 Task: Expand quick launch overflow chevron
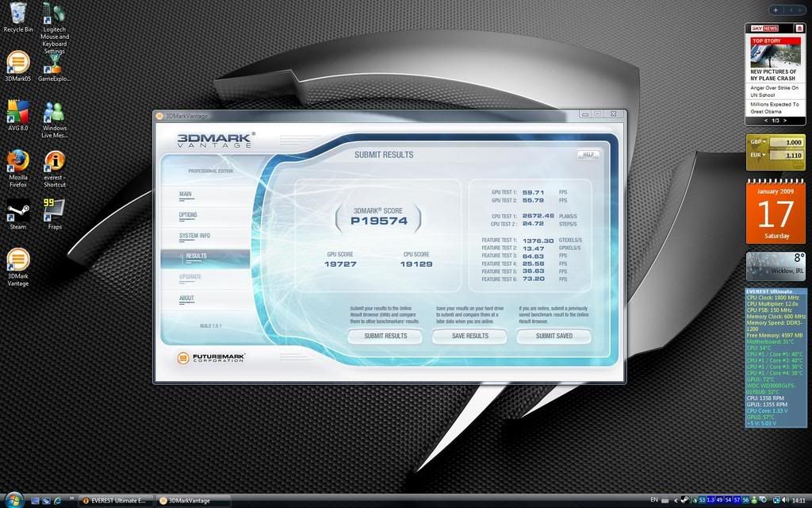[x=71, y=498]
